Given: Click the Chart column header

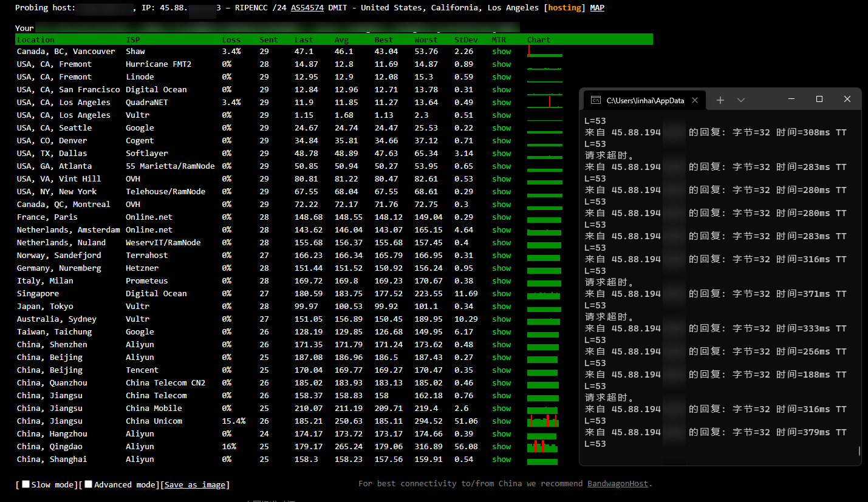Looking at the screenshot, I should [x=539, y=40].
